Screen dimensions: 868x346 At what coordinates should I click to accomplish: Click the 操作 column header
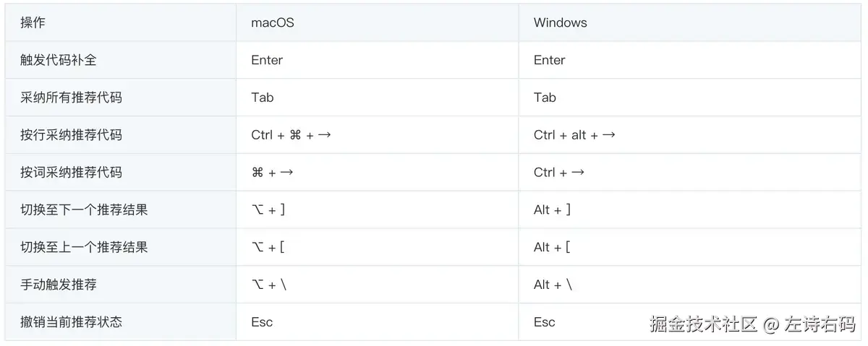(x=33, y=22)
